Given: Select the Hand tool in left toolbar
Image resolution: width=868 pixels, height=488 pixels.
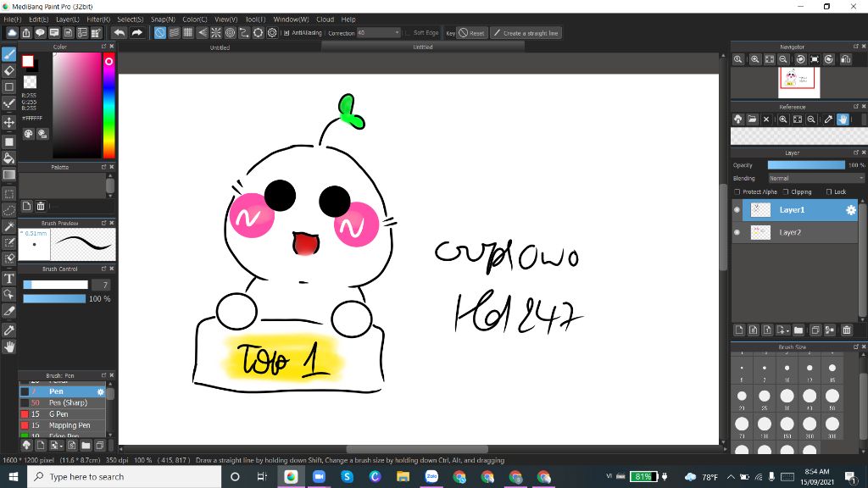Looking at the screenshot, I should [8, 347].
